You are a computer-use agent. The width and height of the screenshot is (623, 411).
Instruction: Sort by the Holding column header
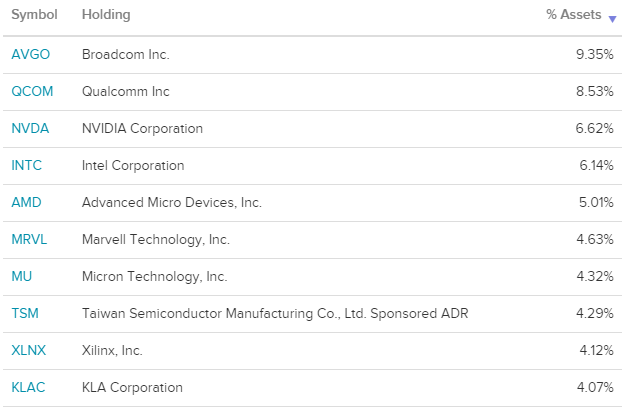tap(106, 14)
